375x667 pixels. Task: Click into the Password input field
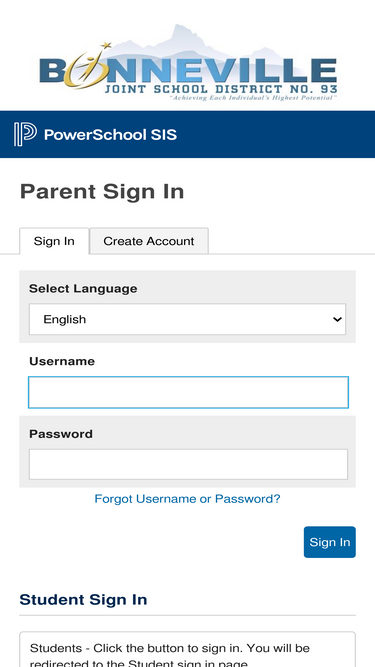click(188, 465)
